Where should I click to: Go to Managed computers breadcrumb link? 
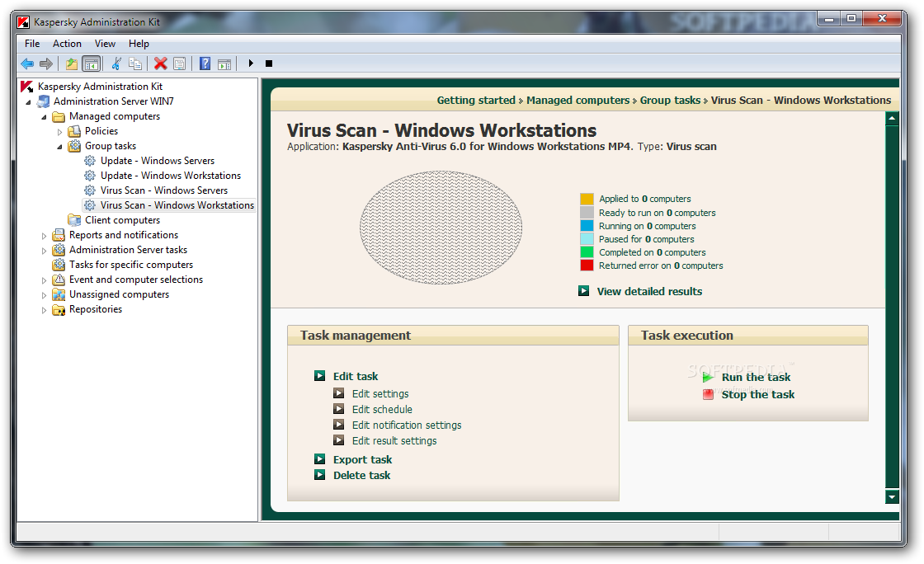(x=578, y=100)
